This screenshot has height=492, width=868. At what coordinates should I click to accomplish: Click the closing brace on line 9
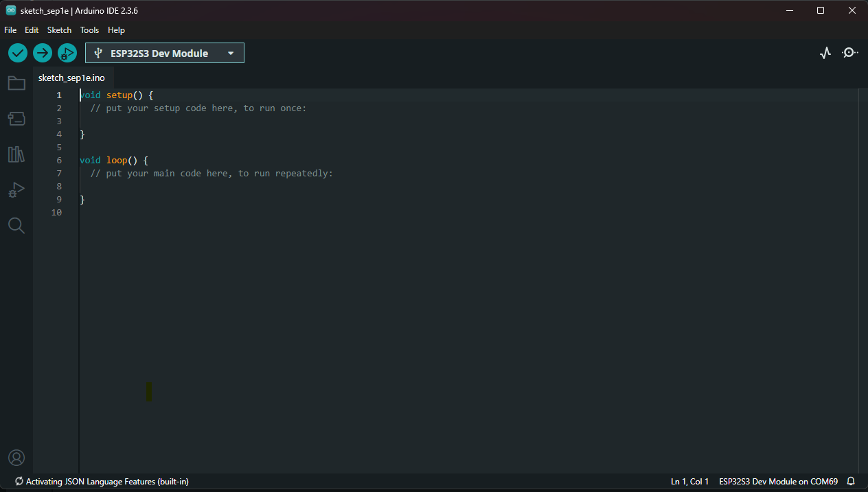82,199
